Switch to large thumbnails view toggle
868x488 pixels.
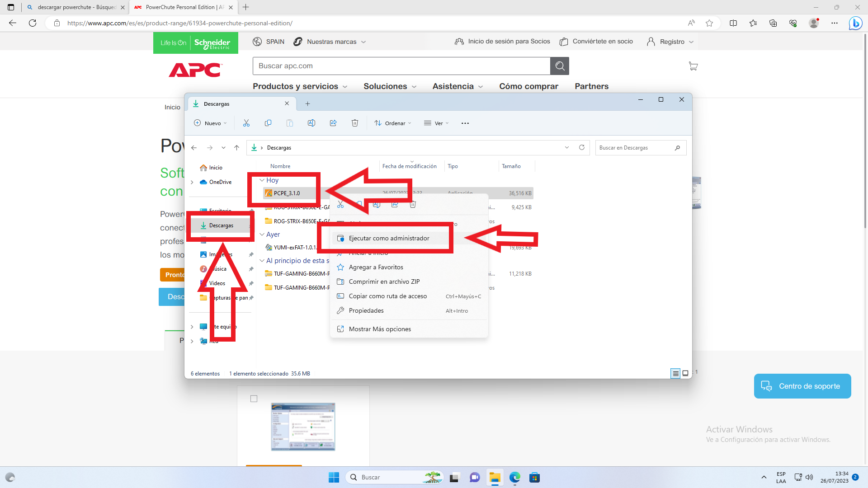685,373
